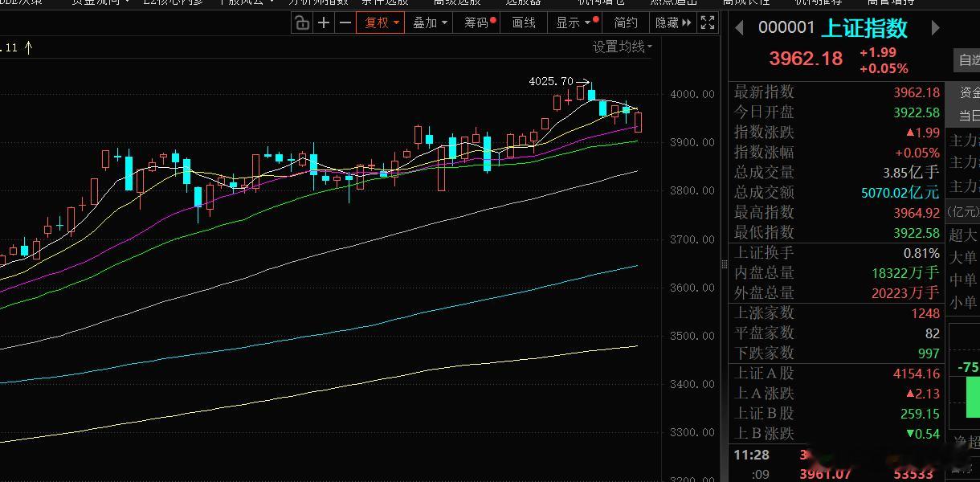This screenshot has width=980, height=482.
Task: Click 平盘家数 value 82
Action: point(932,333)
